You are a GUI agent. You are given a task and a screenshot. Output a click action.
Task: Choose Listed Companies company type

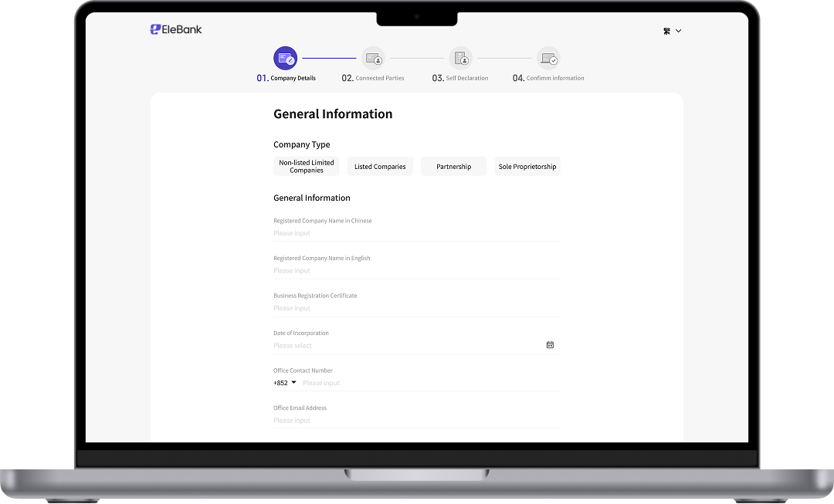(380, 167)
